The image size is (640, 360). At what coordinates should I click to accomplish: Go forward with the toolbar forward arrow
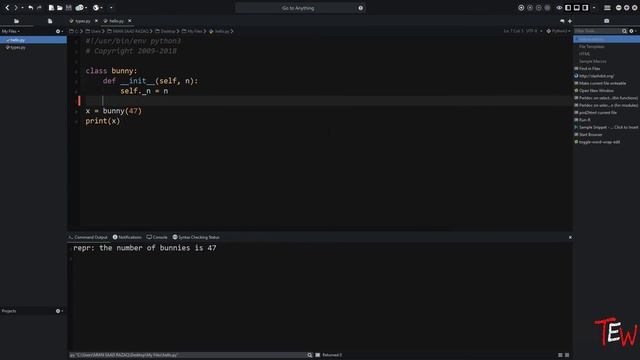coord(16,8)
